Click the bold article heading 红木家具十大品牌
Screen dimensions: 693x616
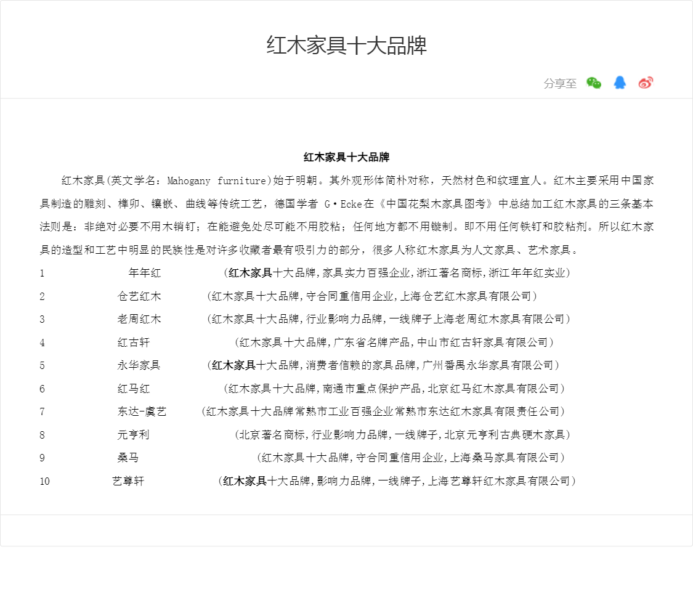[346, 157]
